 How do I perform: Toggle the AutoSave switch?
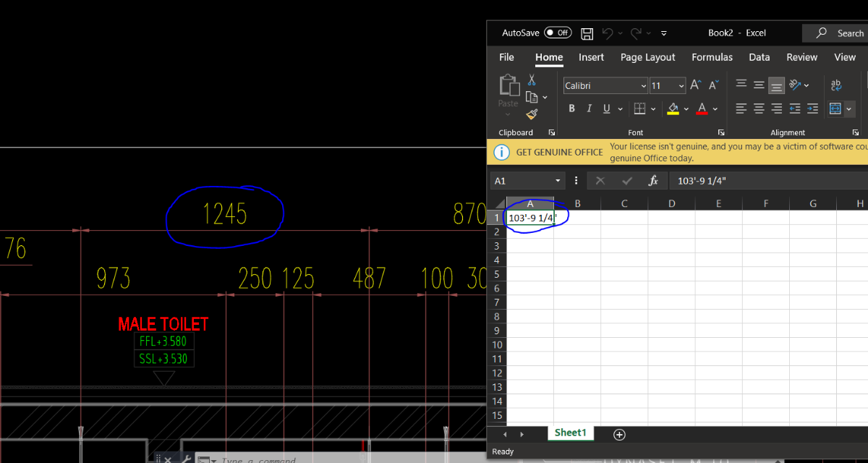click(558, 33)
